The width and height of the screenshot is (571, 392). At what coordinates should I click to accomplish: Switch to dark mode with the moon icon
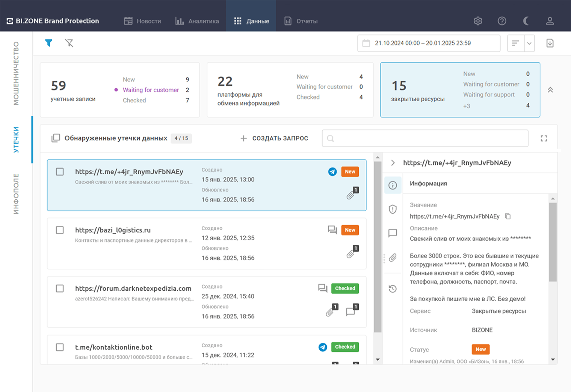tap(526, 21)
